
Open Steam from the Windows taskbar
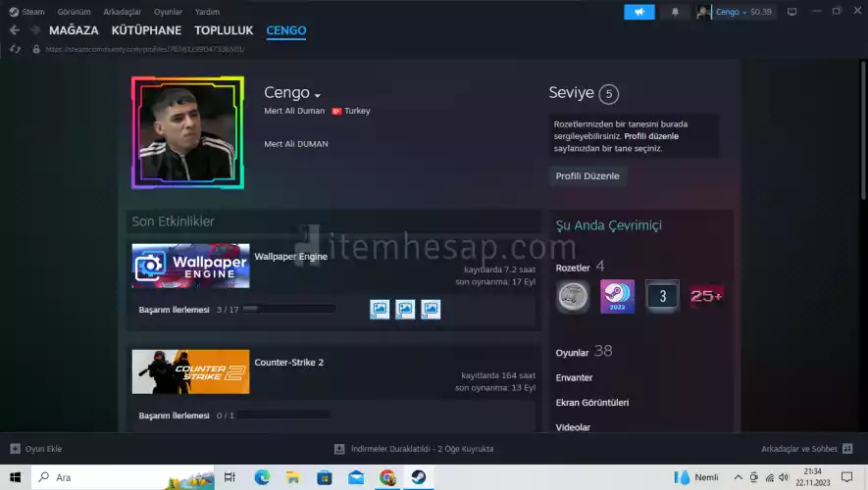[418, 477]
